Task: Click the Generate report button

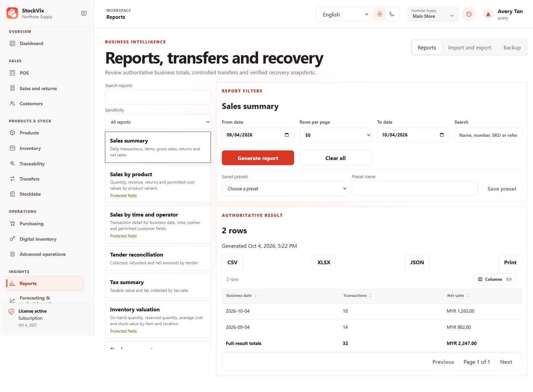Action: click(258, 158)
